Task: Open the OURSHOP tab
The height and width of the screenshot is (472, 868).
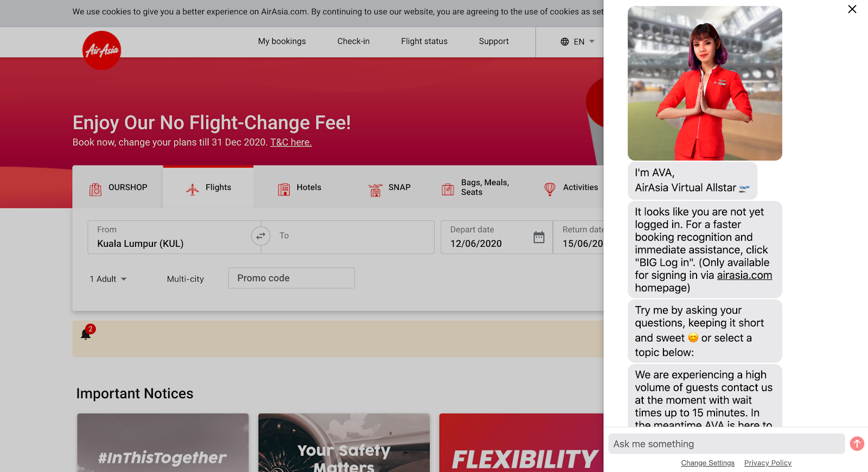Action: pyautogui.click(x=118, y=187)
